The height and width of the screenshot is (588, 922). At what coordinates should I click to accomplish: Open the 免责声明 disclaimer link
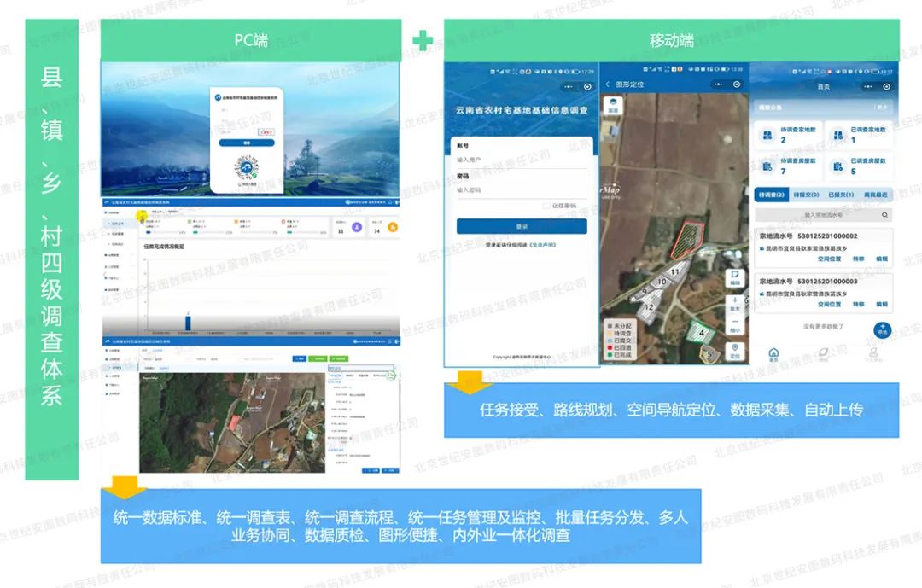click(x=543, y=245)
